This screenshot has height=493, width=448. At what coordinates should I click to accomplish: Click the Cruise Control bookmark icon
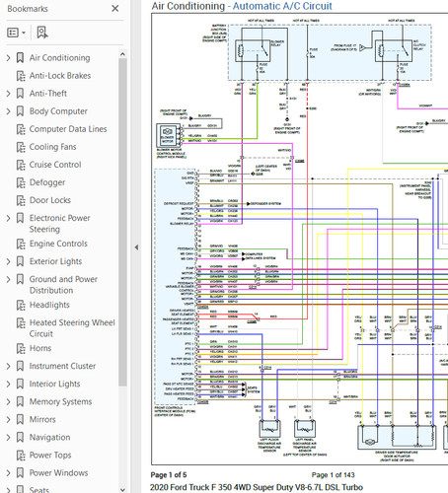(21, 165)
